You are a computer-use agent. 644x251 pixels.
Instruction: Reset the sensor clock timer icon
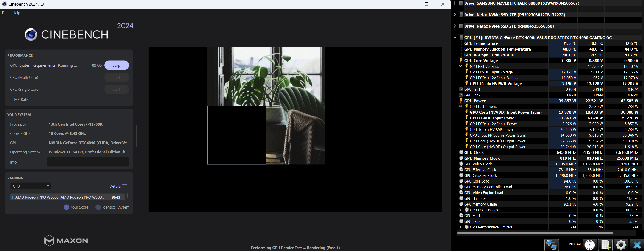coord(589,245)
